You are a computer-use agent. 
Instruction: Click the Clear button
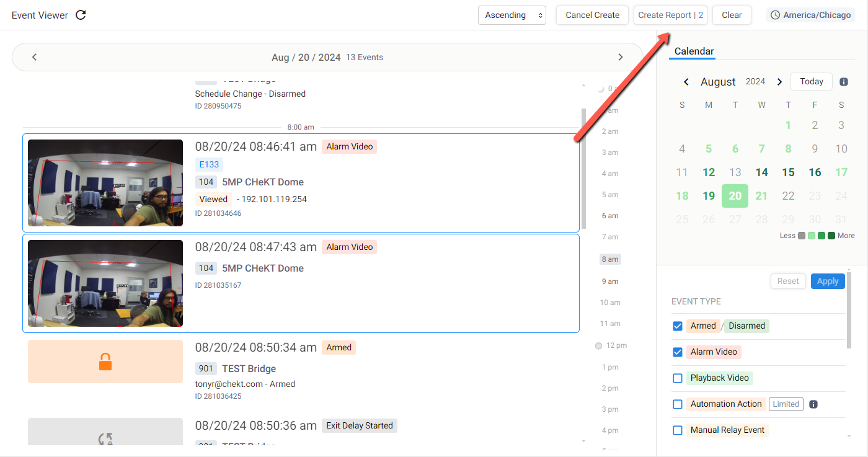click(732, 16)
